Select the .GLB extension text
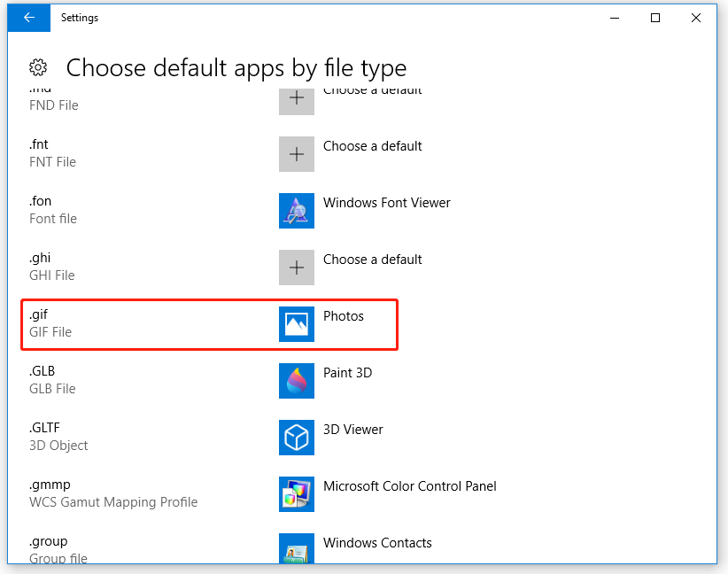 (x=43, y=371)
